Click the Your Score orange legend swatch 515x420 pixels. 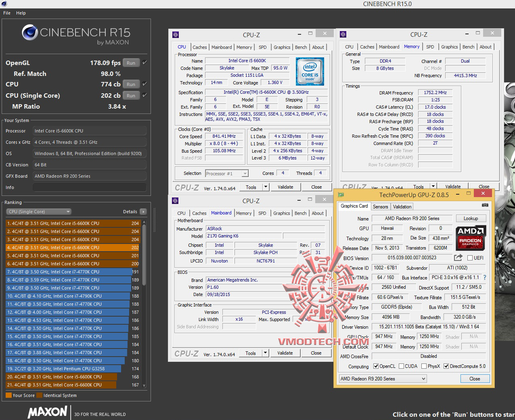pyautogui.click(x=8, y=395)
